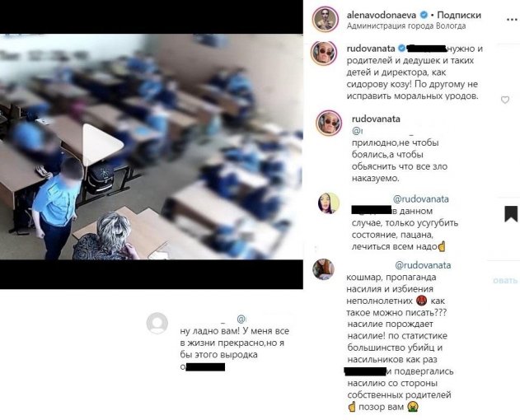520x420 pixels.
Task: Click the @ mention in bottom-left comment
Action: (x=241, y=319)
